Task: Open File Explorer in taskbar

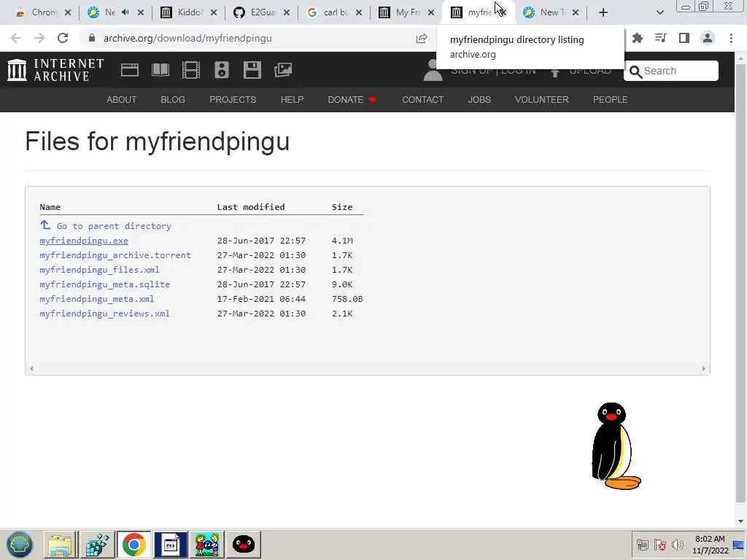Action: pyautogui.click(x=60, y=545)
